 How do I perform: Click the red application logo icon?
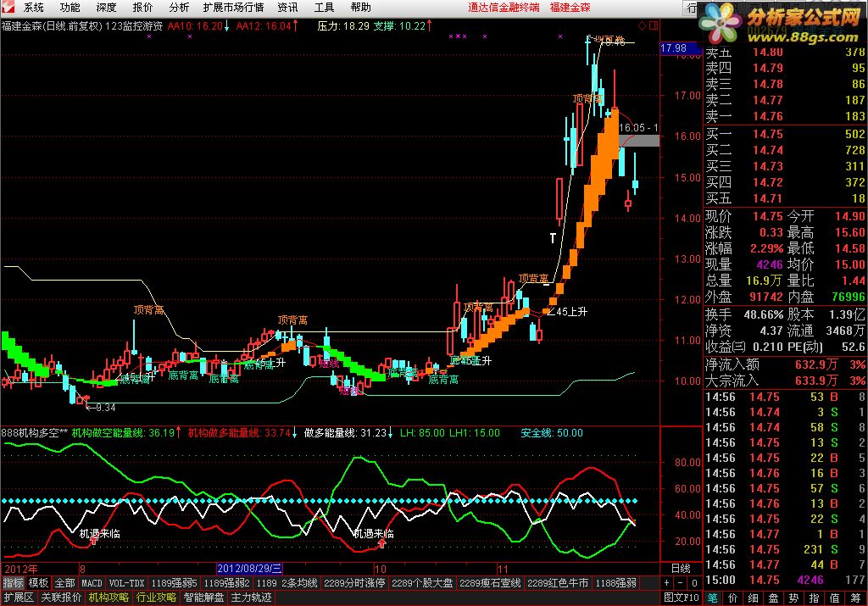tap(8, 7)
